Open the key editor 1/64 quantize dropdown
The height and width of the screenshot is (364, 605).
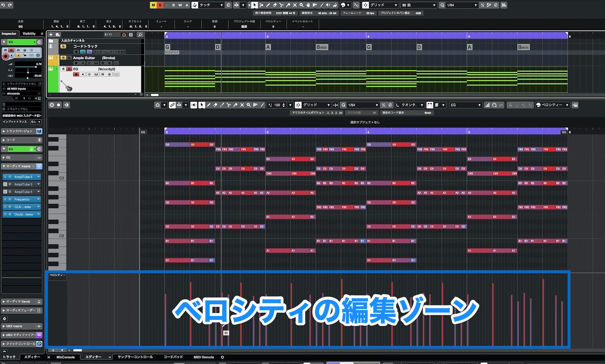(363, 105)
